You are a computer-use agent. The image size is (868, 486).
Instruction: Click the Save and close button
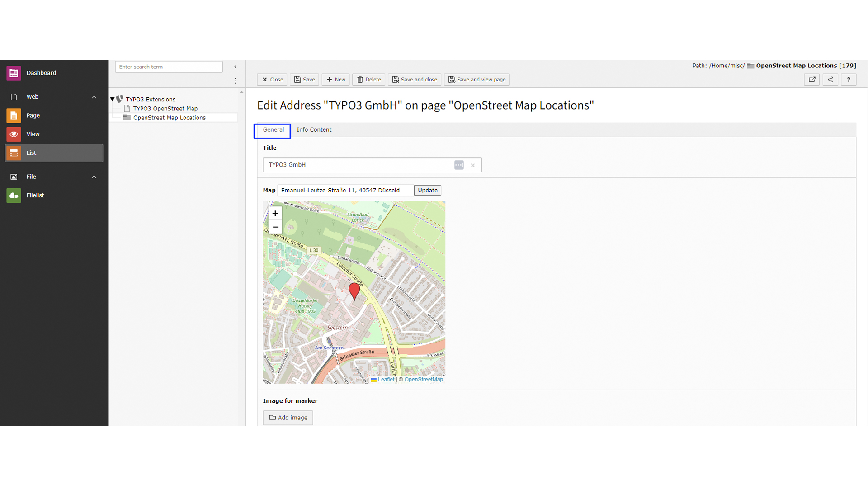click(414, 80)
